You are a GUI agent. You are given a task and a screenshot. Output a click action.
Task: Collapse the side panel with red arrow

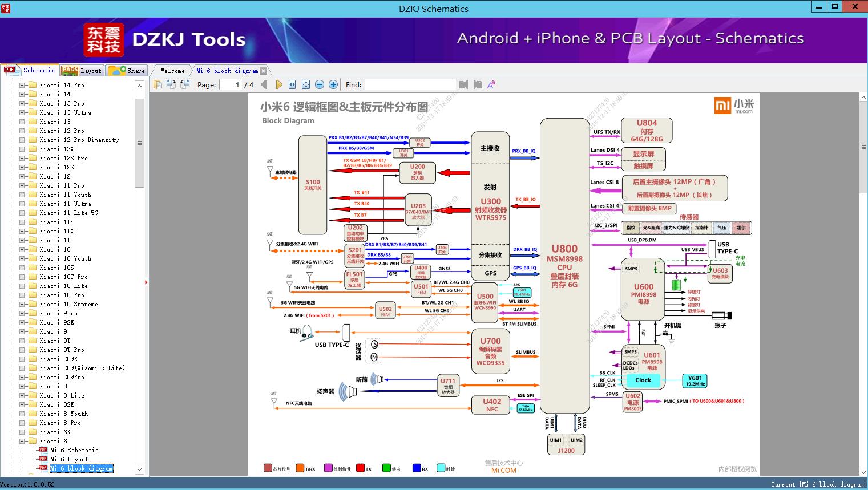point(146,282)
